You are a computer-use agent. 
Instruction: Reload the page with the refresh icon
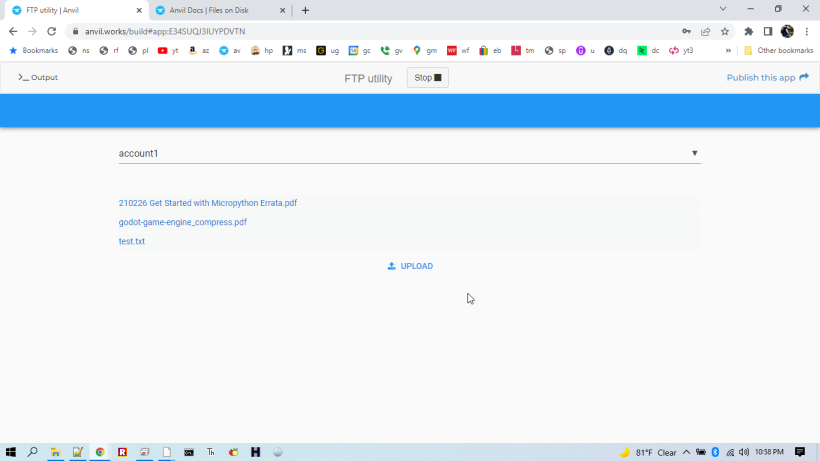tap(51, 31)
